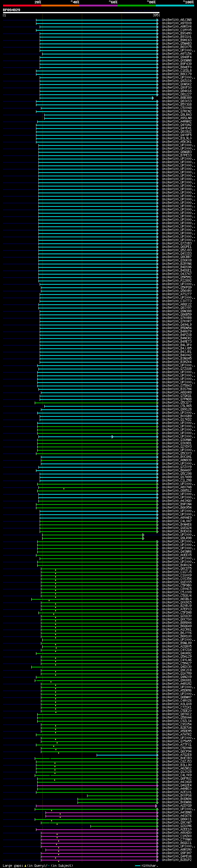
Task: Select hit UniRef100_C3XTT3
Action: [177, 301]
